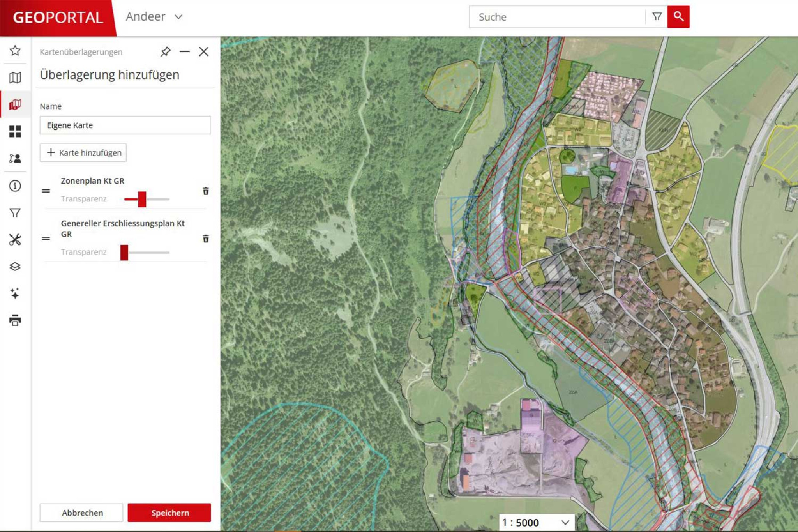Viewport: 798px width, 532px height.
Task: Click the printer icon in sidebar
Action: 15,320
